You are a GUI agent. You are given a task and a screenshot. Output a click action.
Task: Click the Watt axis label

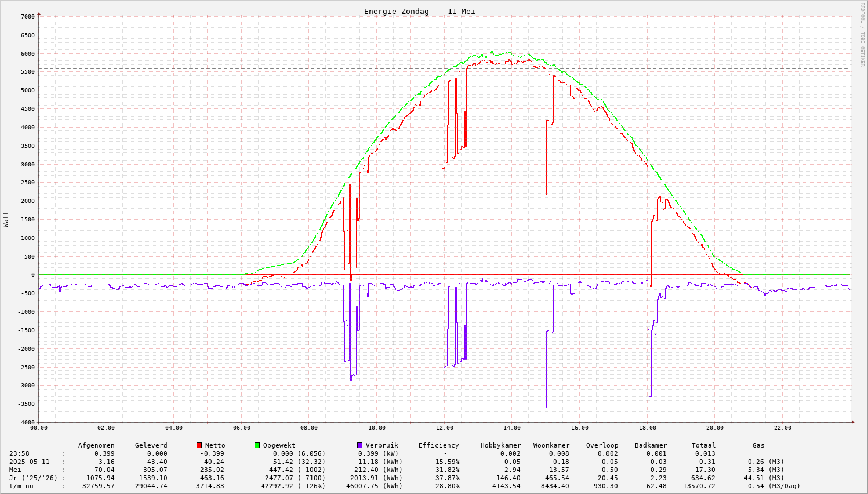click(6, 219)
